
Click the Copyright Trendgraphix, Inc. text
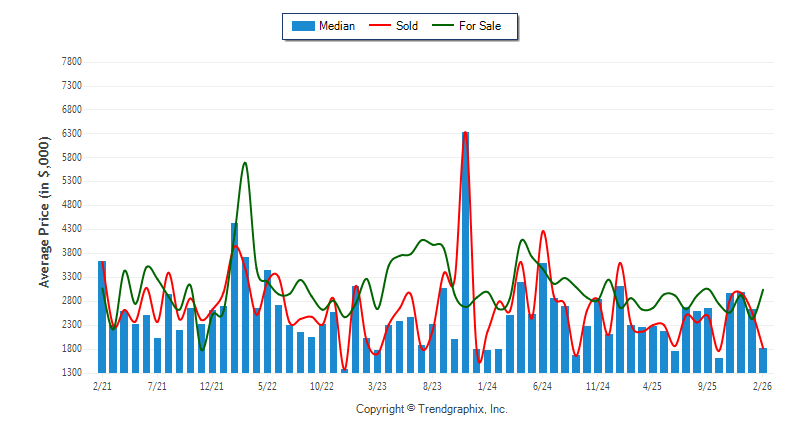(x=432, y=410)
